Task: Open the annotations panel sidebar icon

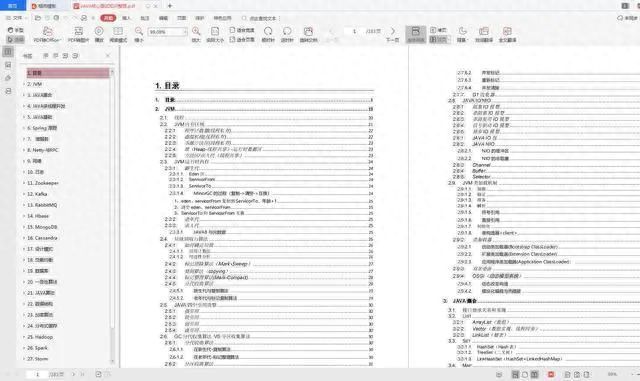Action: tap(8, 78)
